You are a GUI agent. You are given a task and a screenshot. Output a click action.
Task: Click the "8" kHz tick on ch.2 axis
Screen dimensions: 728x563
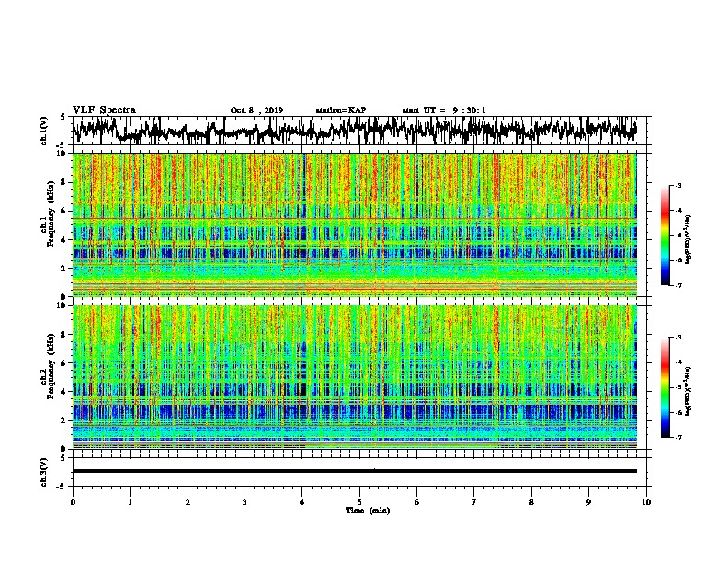tap(63, 335)
